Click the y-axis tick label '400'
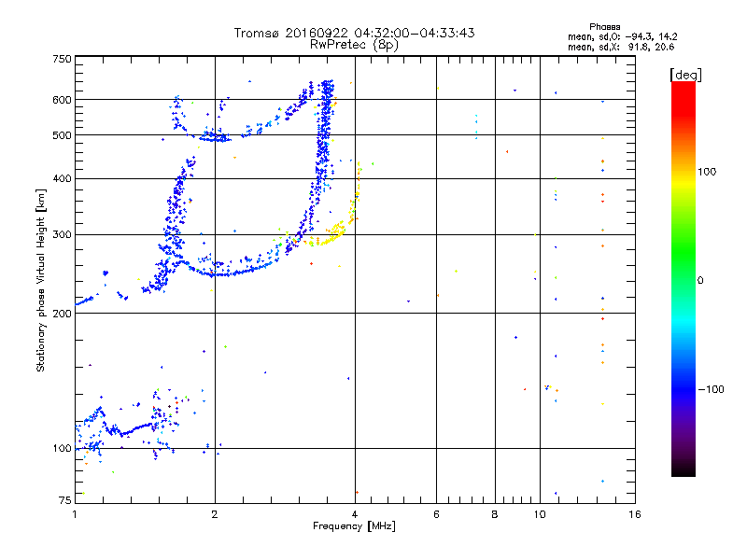 62,178
